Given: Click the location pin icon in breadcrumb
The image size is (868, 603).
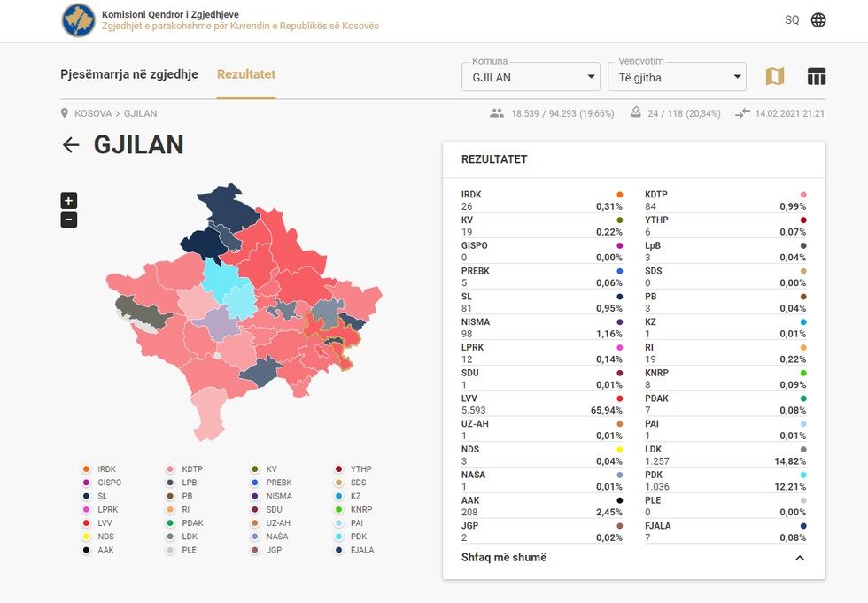Looking at the screenshot, I should (x=65, y=113).
